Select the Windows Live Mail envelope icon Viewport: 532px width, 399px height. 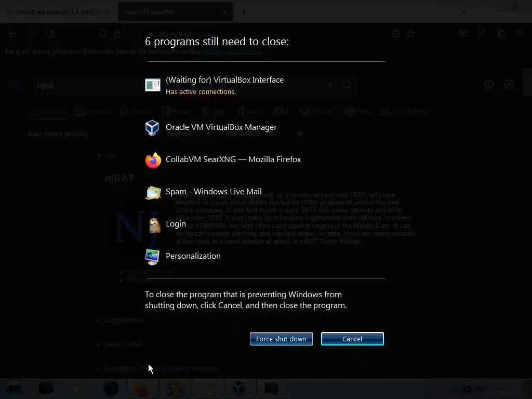tap(153, 193)
